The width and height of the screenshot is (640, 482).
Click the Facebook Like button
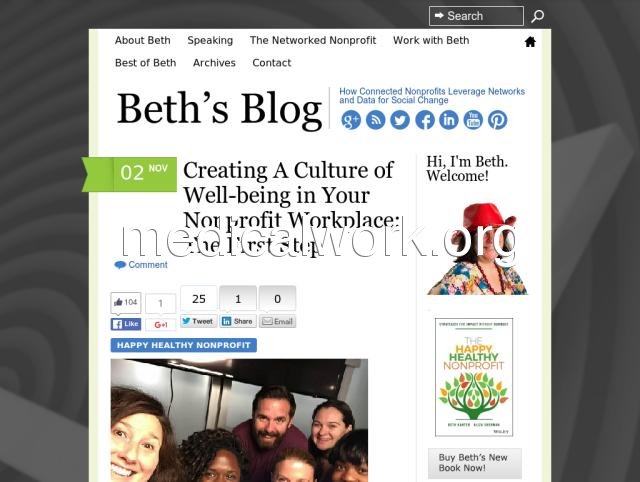pyautogui.click(x=126, y=324)
